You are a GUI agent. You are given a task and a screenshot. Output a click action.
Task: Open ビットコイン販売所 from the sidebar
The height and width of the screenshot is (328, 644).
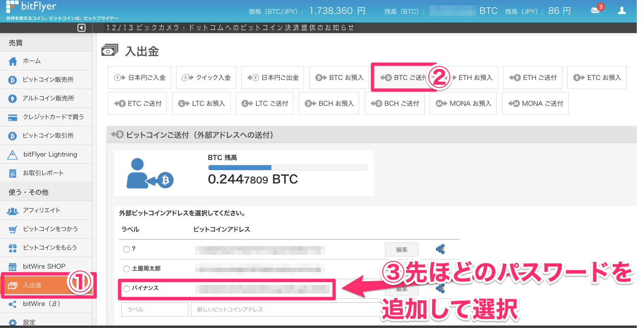[46, 79]
